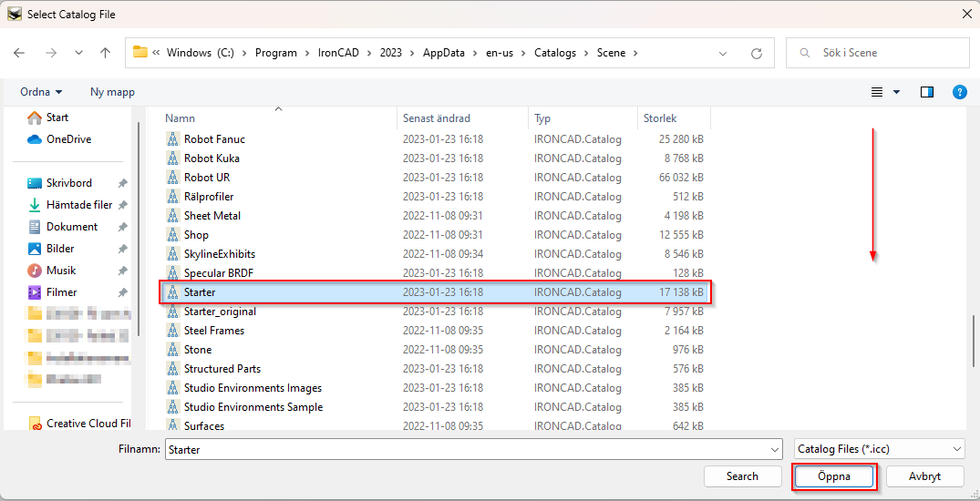Click the 'Sök i Scene' search field
The height and width of the screenshot is (501, 980).
click(x=878, y=53)
